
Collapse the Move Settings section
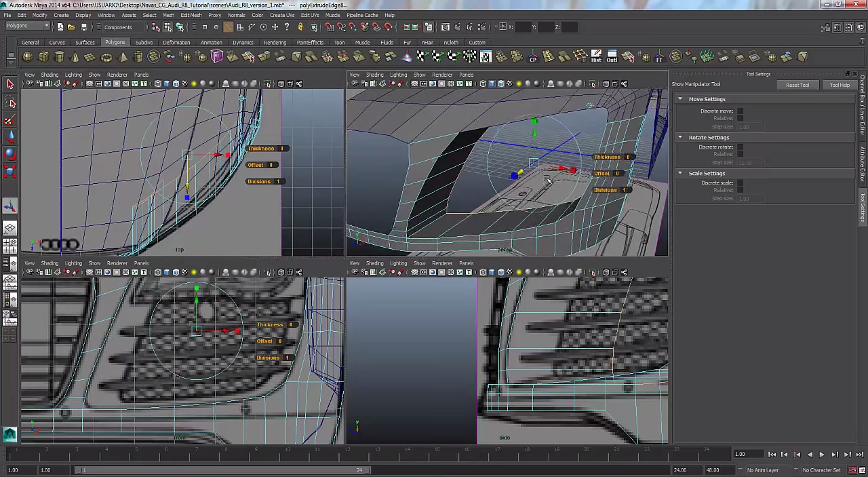point(680,99)
